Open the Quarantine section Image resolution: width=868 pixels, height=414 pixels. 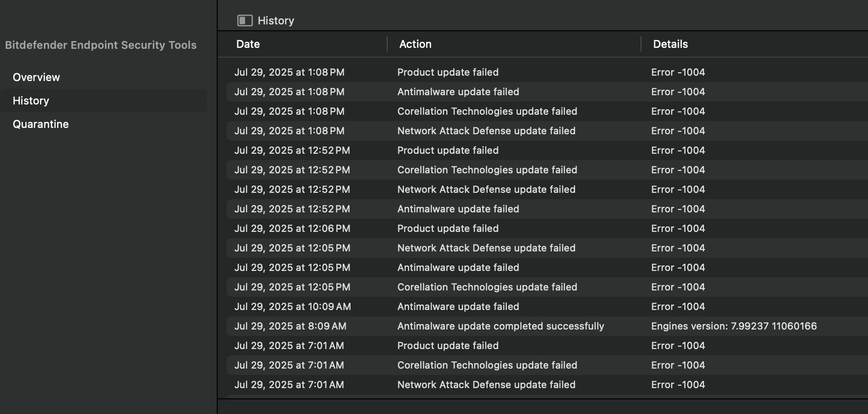tap(41, 124)
